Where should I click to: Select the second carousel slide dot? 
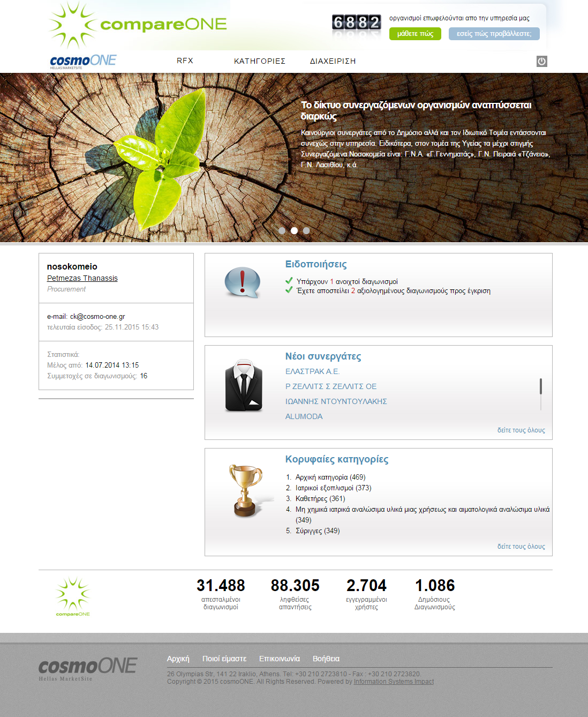[x=294, y=230]
